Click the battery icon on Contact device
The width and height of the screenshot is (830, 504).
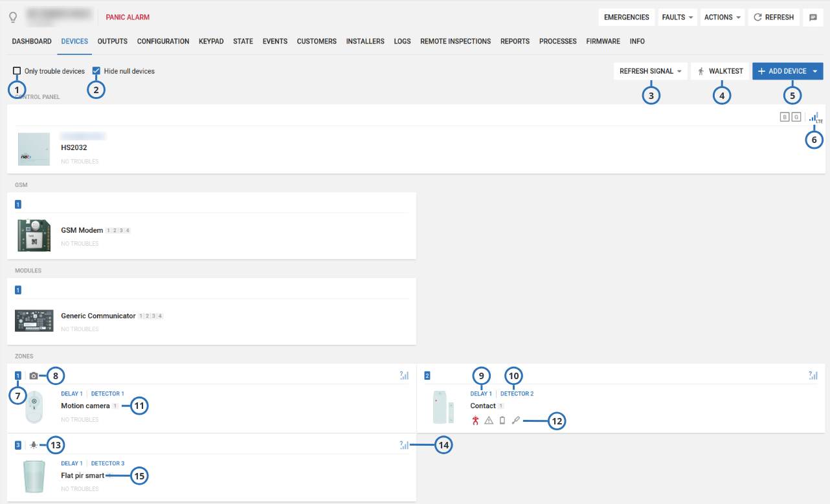click(502, 421)
